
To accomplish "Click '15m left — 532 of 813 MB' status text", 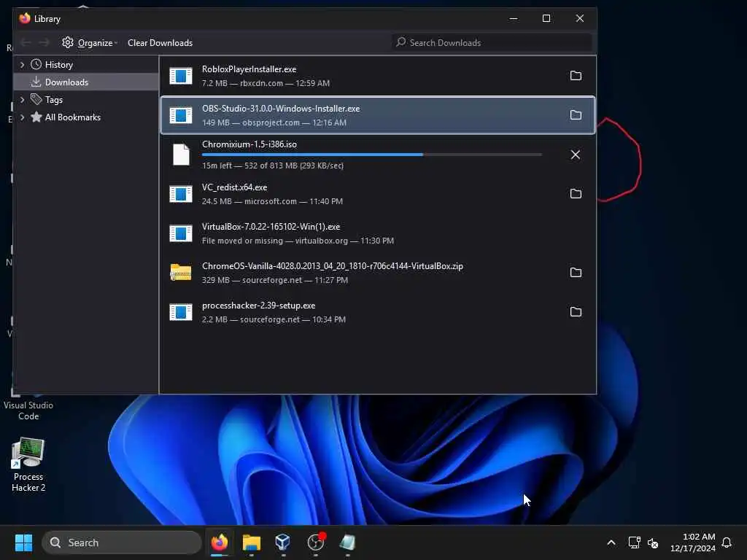I will [273, 166].
